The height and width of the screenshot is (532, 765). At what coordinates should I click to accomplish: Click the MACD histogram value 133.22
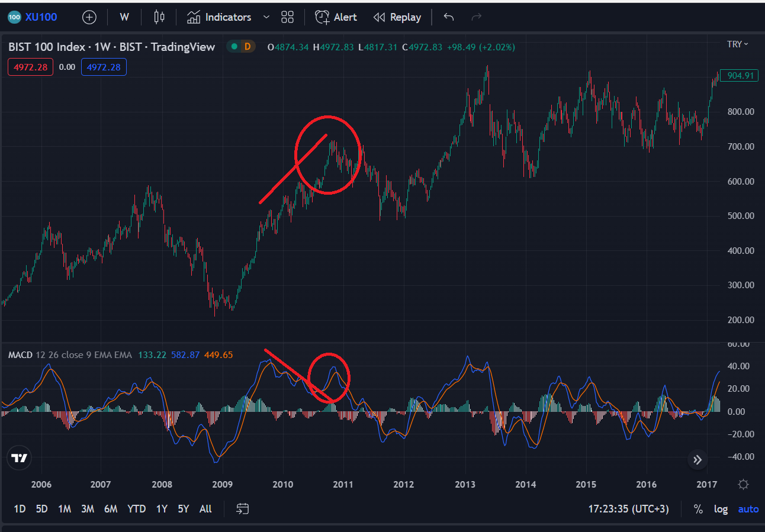click(152, 355)
